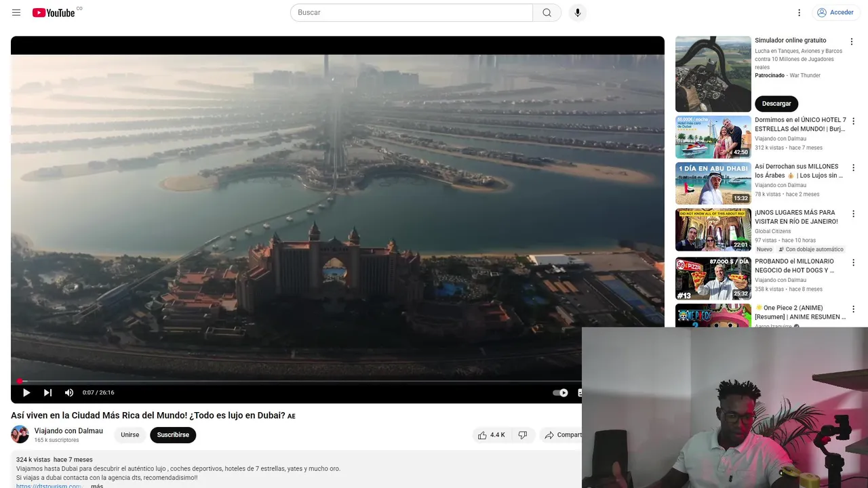Screen dimensions: 868x488
Task: Click '165 k suscriptores' subscriber count
Action: click(x=56, y=441)
